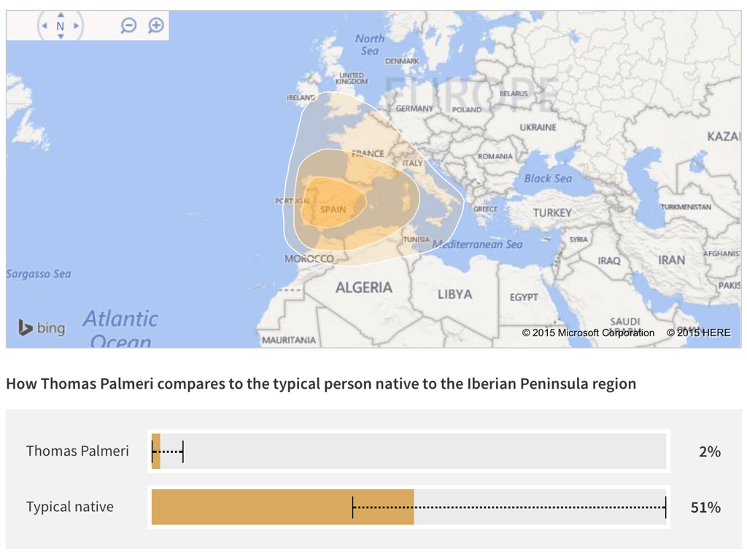Click the Typical native 51% bar

pos(409,507)
